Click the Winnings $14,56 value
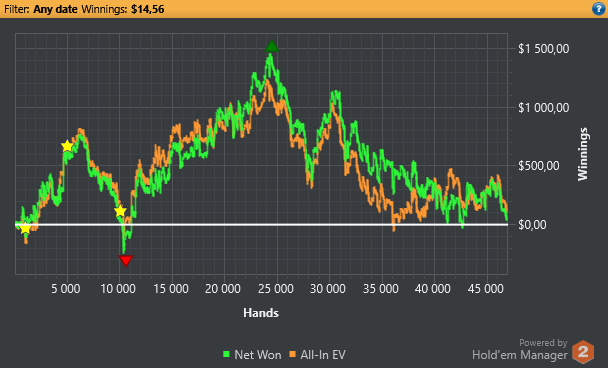The height and width of the screenshot is (368, 608). click(147, 9)
